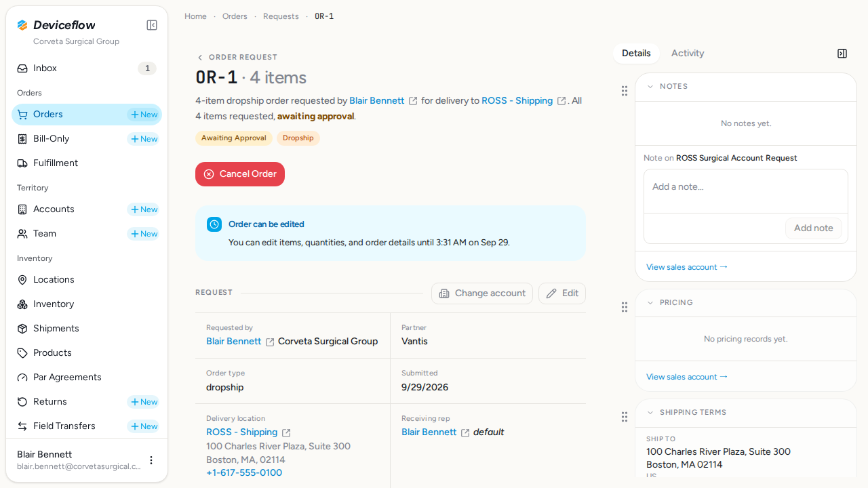This screenshot has height=488, width=868.
Task: Call the +1-617-555-0100 phone link
Action: 244,473
